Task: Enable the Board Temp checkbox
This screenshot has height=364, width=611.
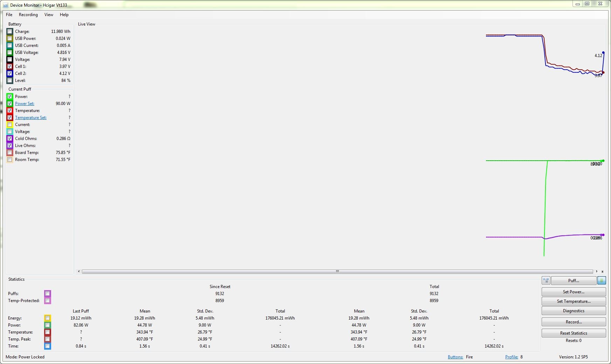Action: (x=10, y=153)
